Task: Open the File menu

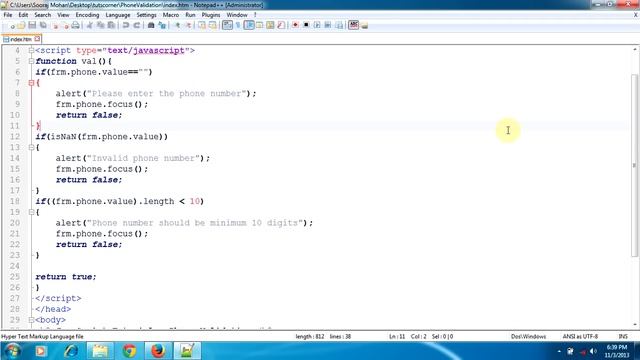Action: click(x=8, y=15)
